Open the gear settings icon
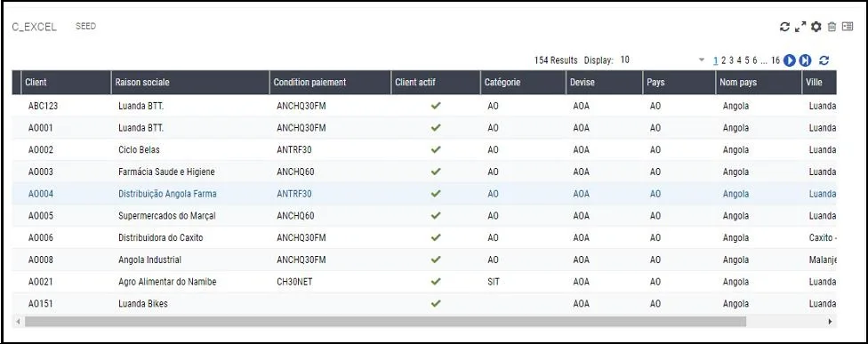Image resolution: width=868 pixels, height=344 pixels. pos(816,27)
